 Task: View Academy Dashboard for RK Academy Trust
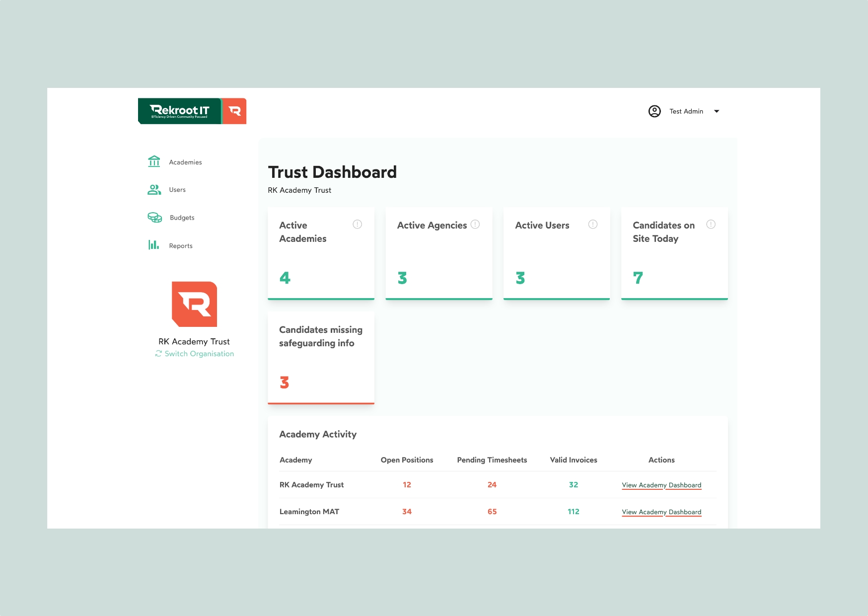[x=661, y=485]
